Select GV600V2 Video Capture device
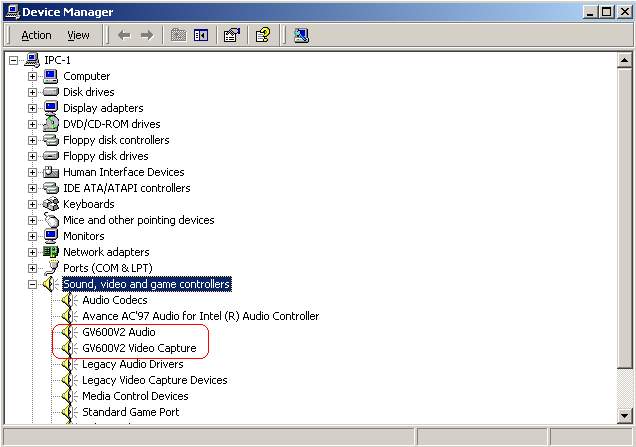This screenshot has height=447, width=636. pos(139,348)
